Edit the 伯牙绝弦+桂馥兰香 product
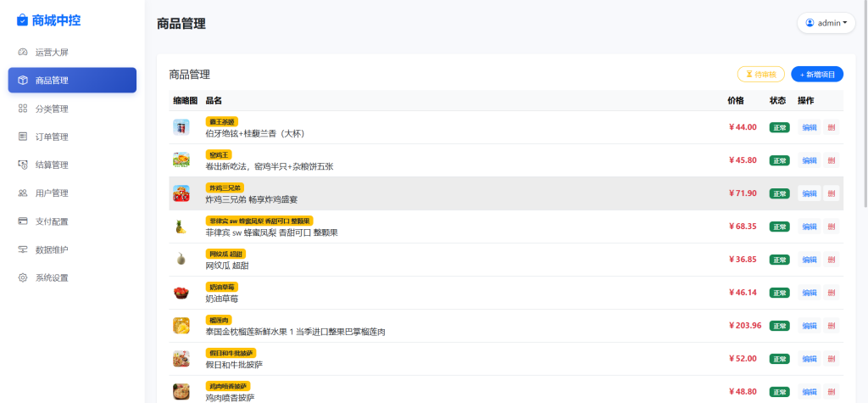 point(810,127)
